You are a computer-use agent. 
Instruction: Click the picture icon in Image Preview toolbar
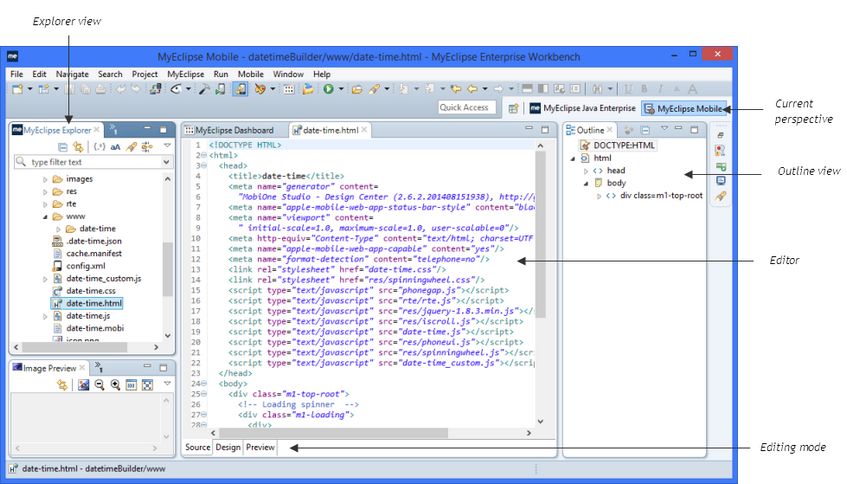[83, 385]
